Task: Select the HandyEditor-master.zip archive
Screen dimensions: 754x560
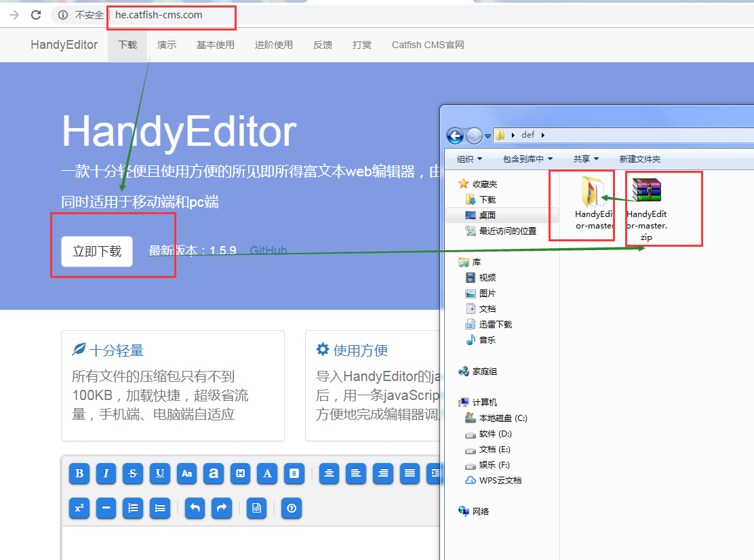Action: point(647,209)
